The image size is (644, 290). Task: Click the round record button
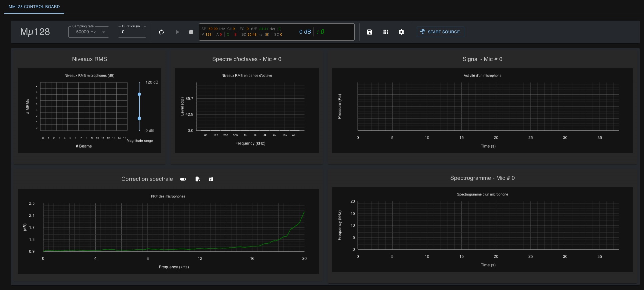(191, 32)
